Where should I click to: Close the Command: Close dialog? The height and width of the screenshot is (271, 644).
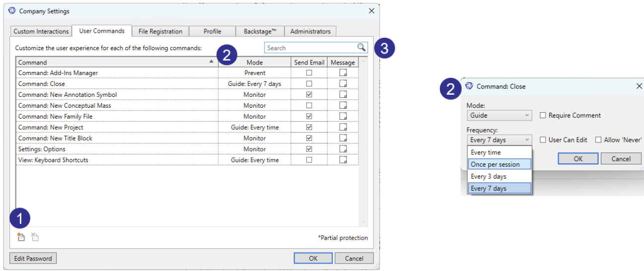(639, 86)
